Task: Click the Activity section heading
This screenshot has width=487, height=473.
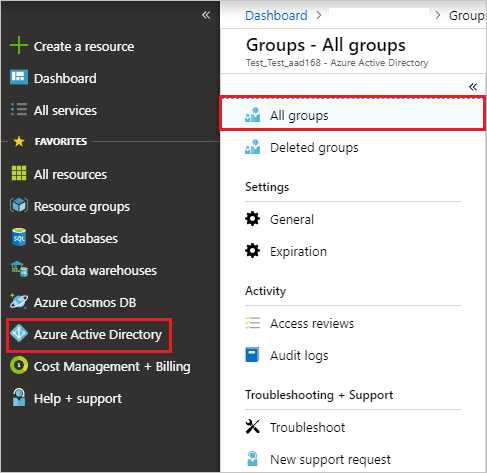Action: pyautogui.click(x=266, y=291)
